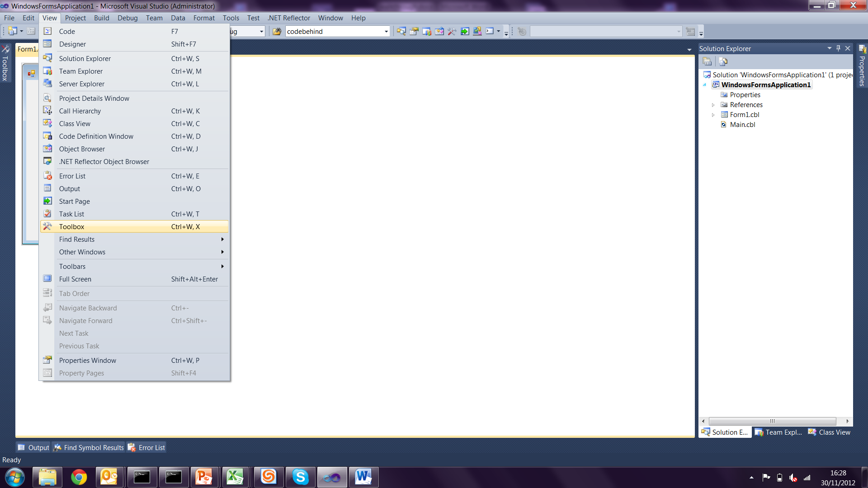Select Toolbox in the View menu
Image resolution: width=868 pixels, height=488 pixels.
(72, 227)
